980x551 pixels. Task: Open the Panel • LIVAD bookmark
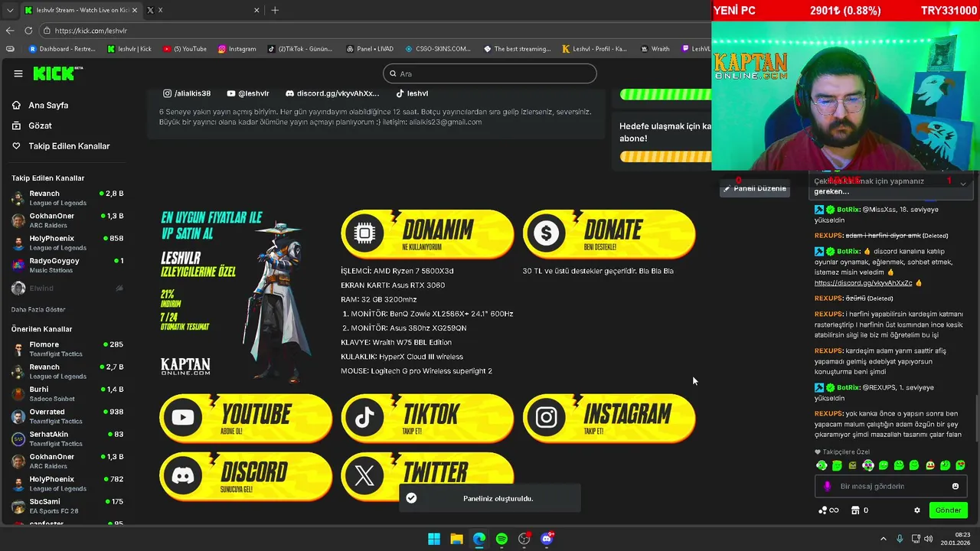(x=369, y=49)
